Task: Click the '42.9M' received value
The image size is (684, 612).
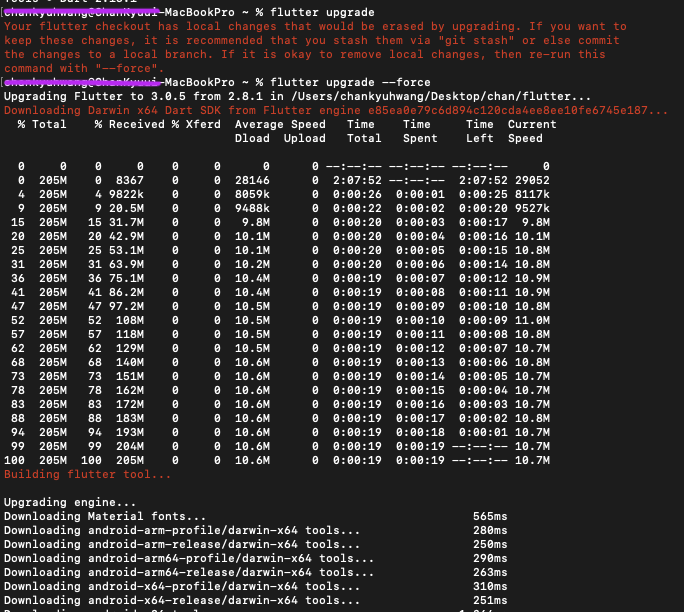Action: 126,236
